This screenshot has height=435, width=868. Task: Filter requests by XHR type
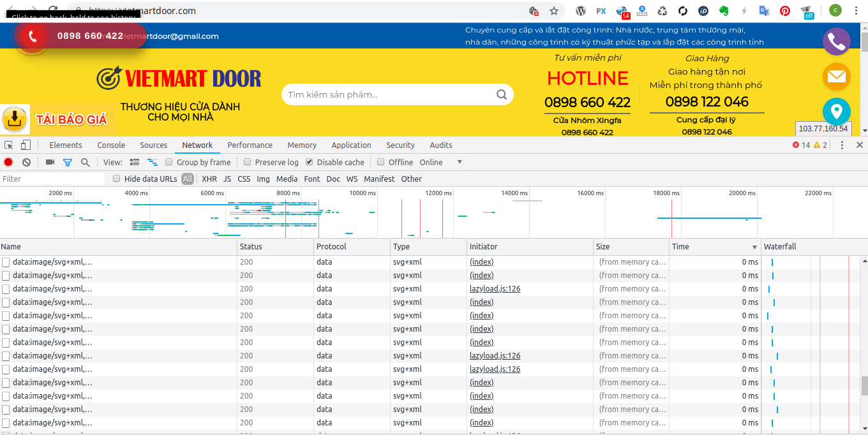209,179
